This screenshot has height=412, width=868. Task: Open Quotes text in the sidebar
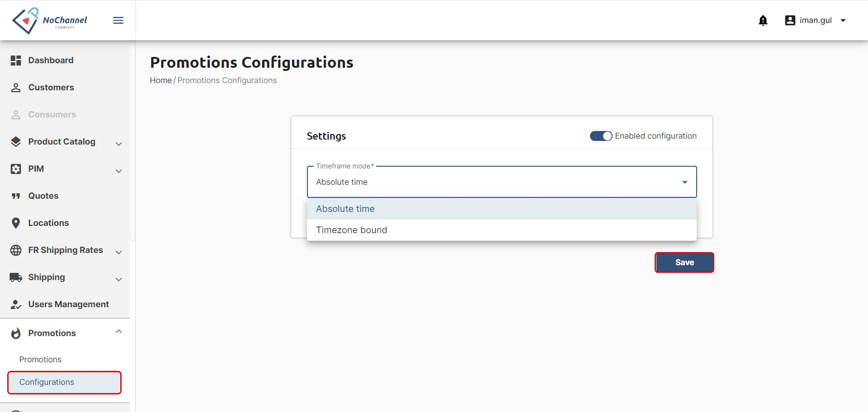43,196
